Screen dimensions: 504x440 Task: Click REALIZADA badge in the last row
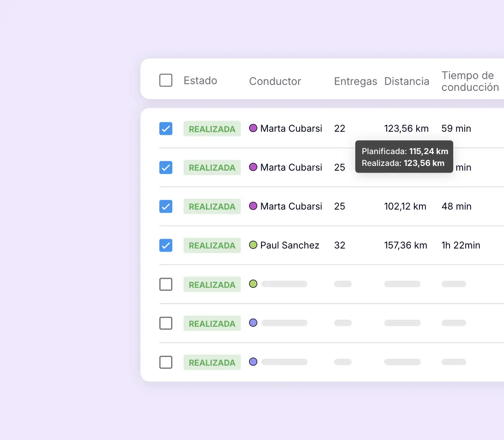click(x=212, y=362)
